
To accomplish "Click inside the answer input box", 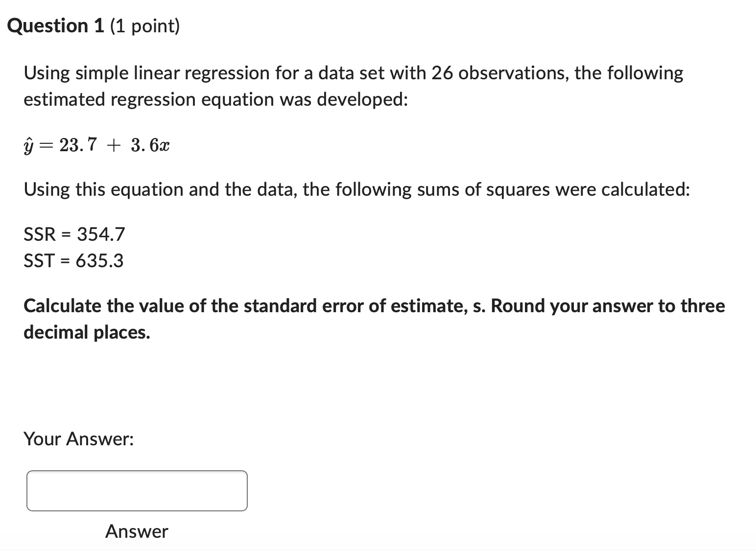I will (x=137, y=490).
